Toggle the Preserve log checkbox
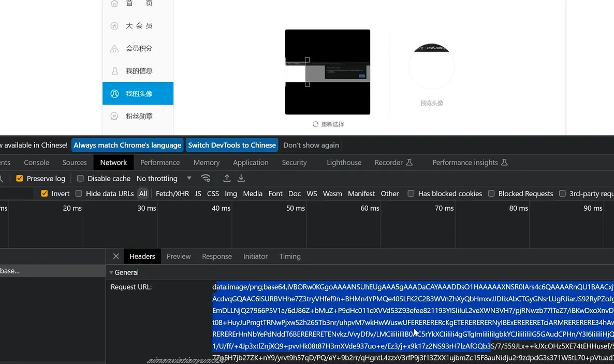This screenshot has width=614, height=364. click(x=20, y=179)
